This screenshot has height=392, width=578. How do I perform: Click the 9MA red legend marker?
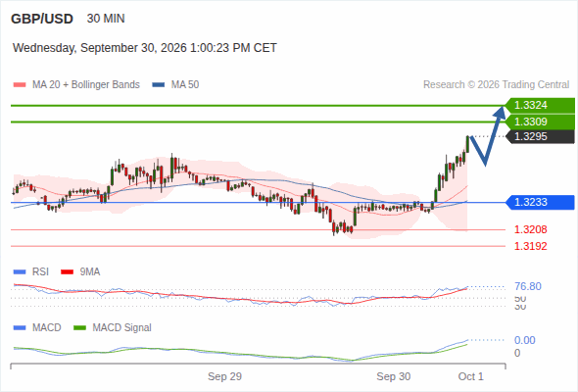click(67, 272)
